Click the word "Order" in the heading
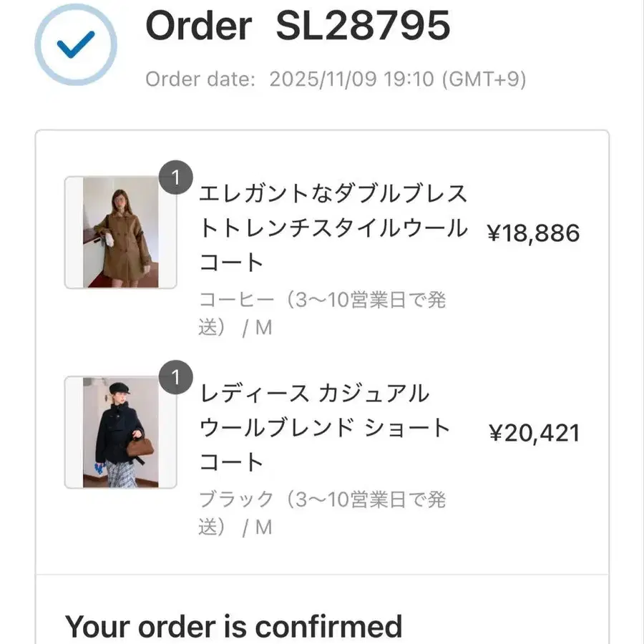Viewport: 644px width, 644px height. [198, 26]
